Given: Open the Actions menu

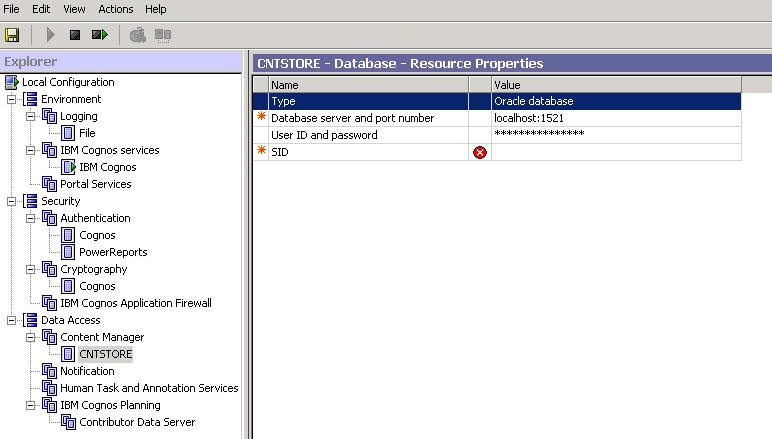Looking at the screenshot, I should point(116,9).
